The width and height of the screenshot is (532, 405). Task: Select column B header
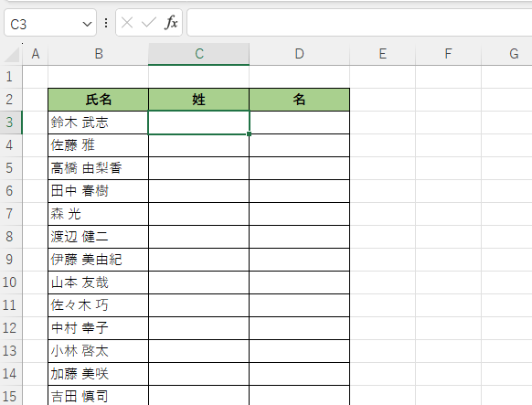(x=99, y=54)
